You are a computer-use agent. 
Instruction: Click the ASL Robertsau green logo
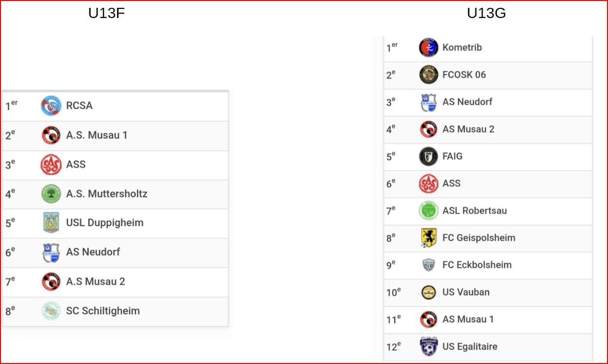click(x=429, y=211)
